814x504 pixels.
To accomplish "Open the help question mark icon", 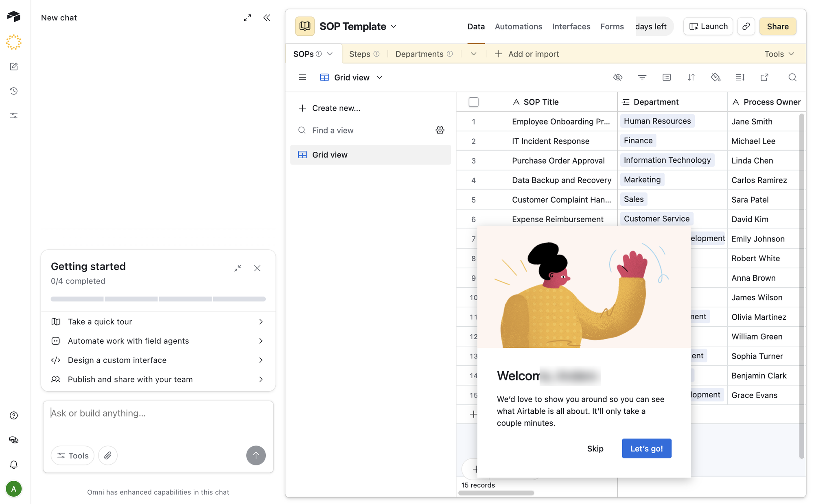I will [13, 415].
